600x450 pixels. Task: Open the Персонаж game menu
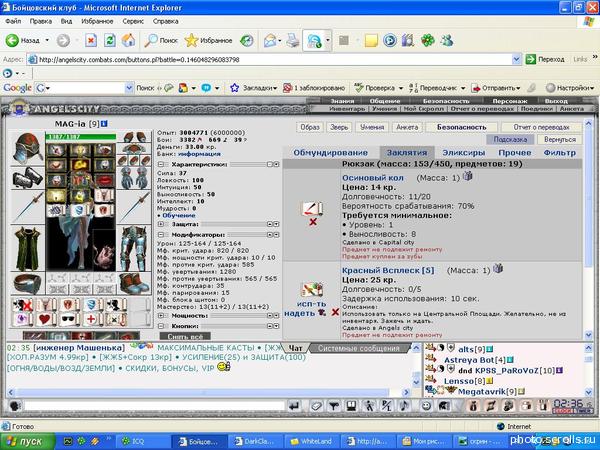(509, 101)
